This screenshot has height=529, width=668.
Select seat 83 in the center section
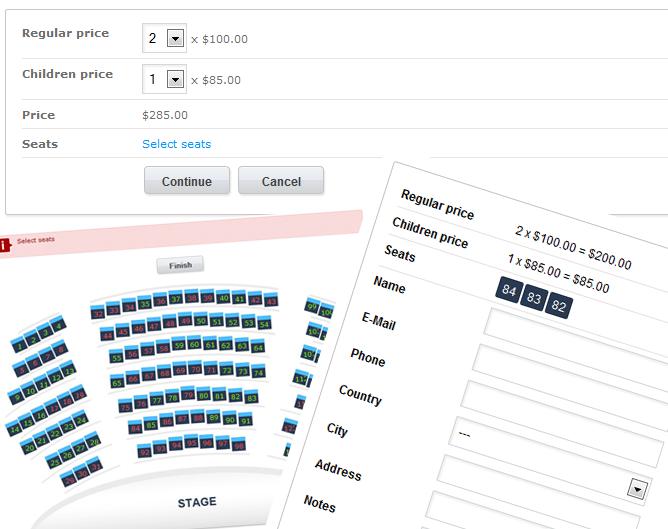click(x=251, y=397)
